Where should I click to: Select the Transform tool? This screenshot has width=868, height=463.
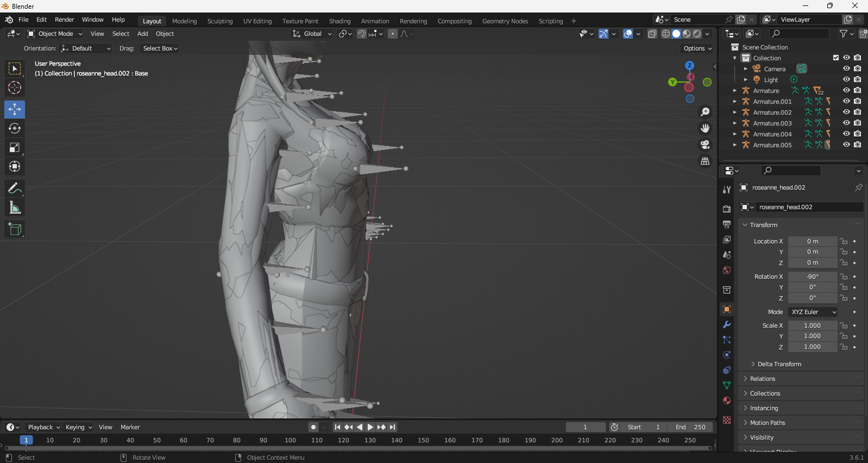15,166
